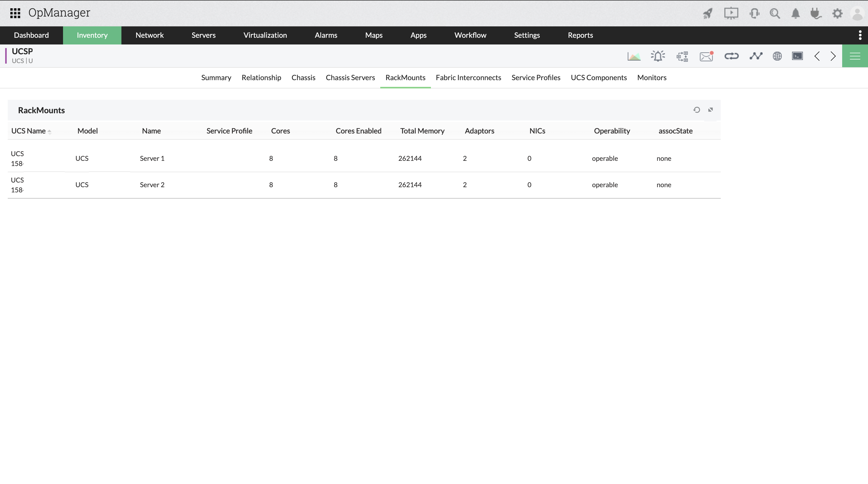
Task: Launch the terminal icon in the device toolbar
Action: (x=797, y=56)
